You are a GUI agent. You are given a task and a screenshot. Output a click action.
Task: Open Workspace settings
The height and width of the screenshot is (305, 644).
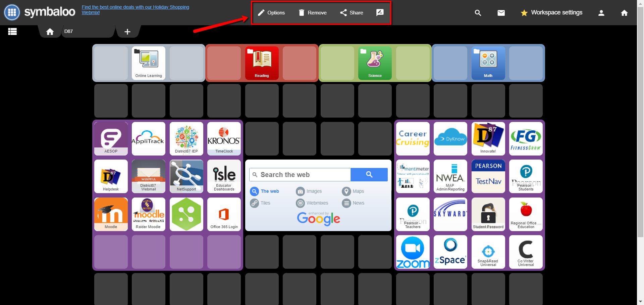click(551, 13)
